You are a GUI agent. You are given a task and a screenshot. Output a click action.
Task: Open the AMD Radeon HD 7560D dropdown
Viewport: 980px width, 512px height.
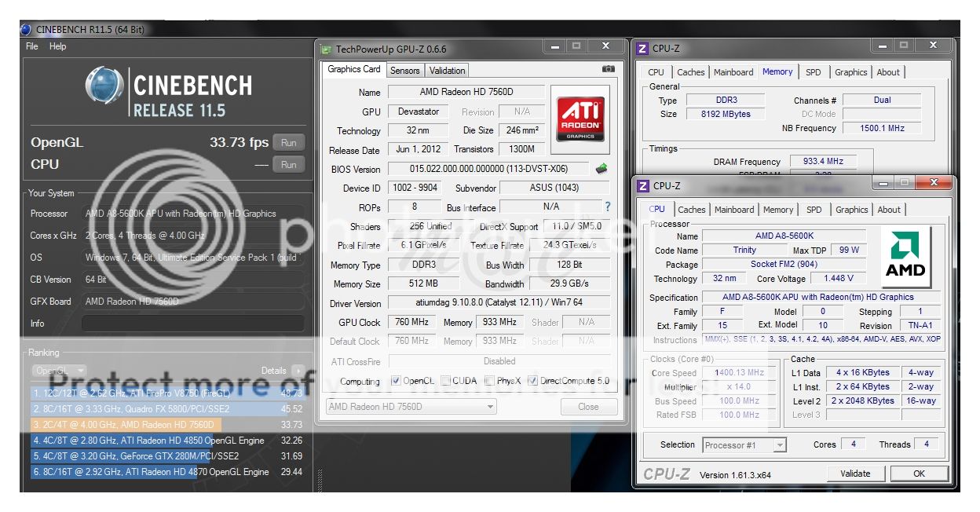[411, 407]
